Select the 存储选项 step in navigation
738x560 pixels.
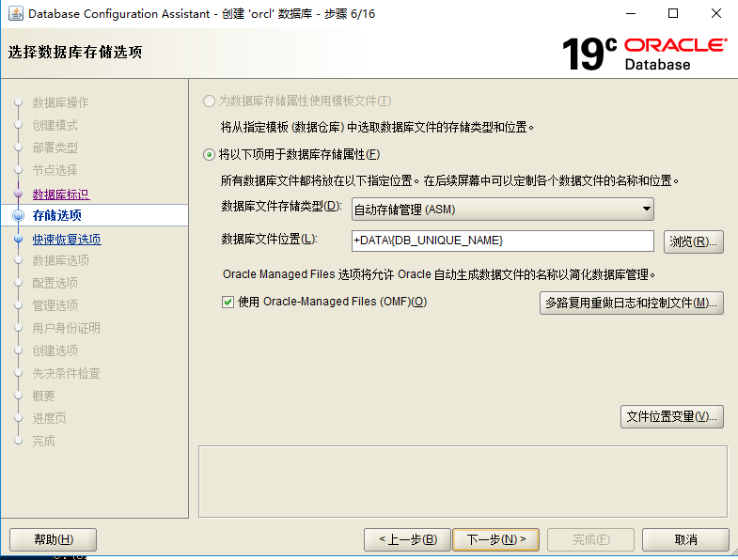coord(56,217)
